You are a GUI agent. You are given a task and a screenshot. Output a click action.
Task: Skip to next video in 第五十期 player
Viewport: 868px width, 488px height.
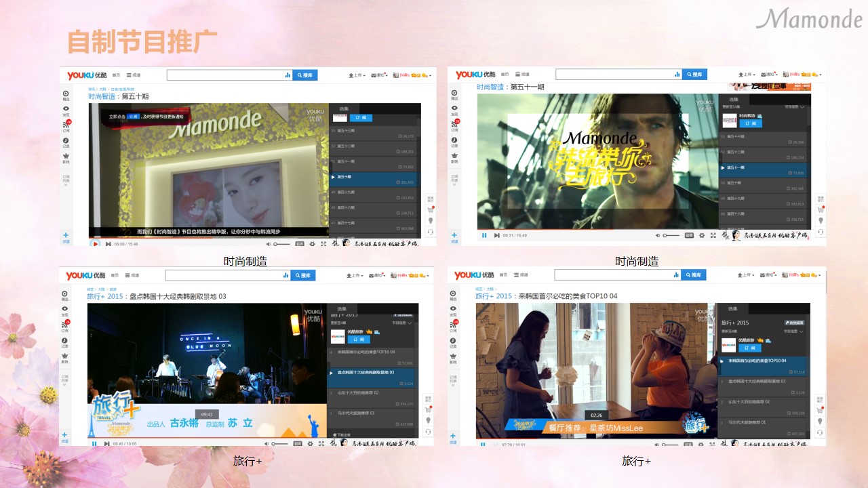click(x=108, y=243)
